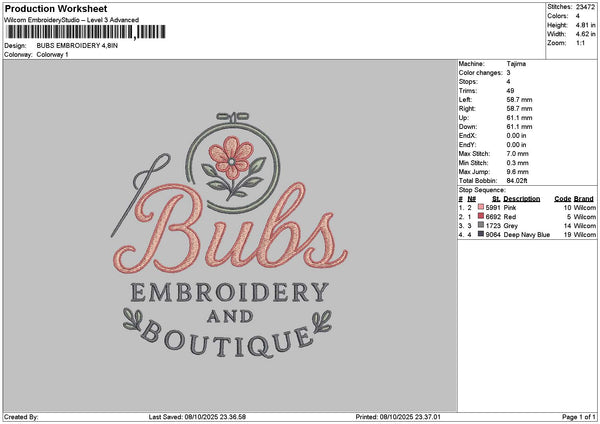Select thread number 6692 in Red row
Image resolution: width=600 pixels, height=424 pixels.
pyautogui.click(x=493, y=217)
